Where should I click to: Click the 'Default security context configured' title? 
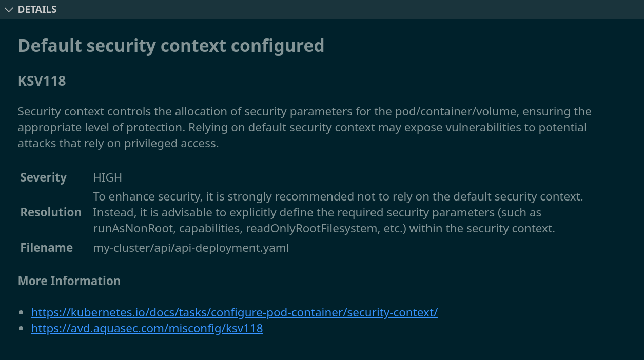pyautogui.click(x=171, y=46)
